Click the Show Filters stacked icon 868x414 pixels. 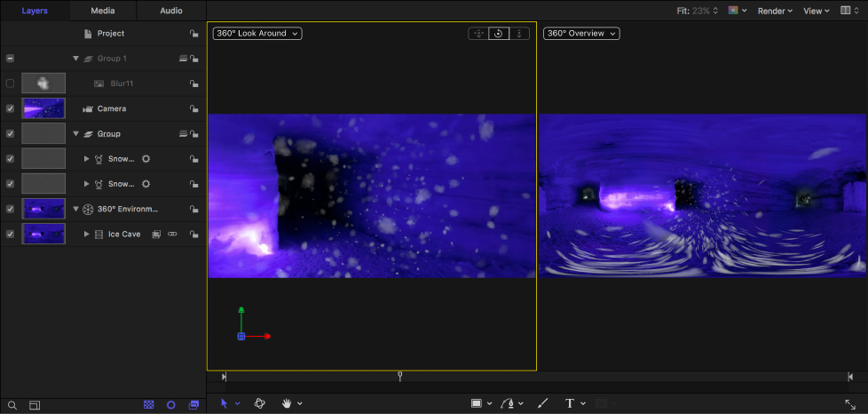click(x=193, y=405)
